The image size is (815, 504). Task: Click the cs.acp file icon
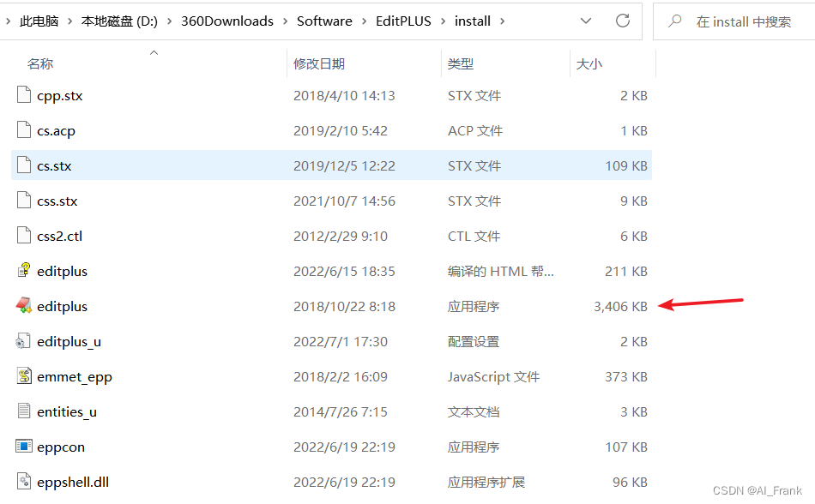pyautogui.click(x=24, y=130)
